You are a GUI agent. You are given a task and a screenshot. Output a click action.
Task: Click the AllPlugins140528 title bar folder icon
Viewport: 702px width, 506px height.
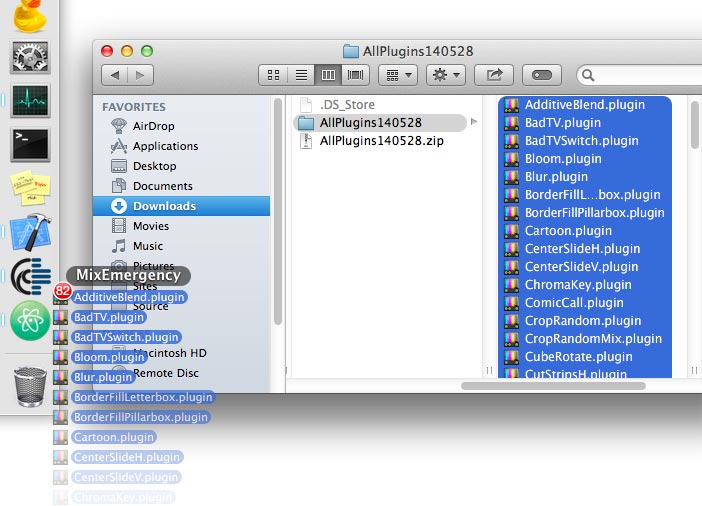(x=351, y=51)
